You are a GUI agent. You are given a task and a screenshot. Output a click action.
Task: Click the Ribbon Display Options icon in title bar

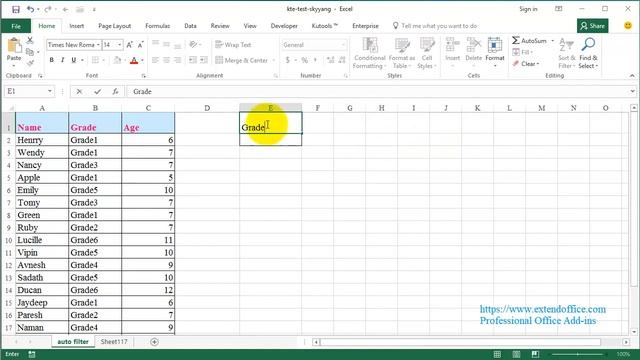[x=558, y=9]
